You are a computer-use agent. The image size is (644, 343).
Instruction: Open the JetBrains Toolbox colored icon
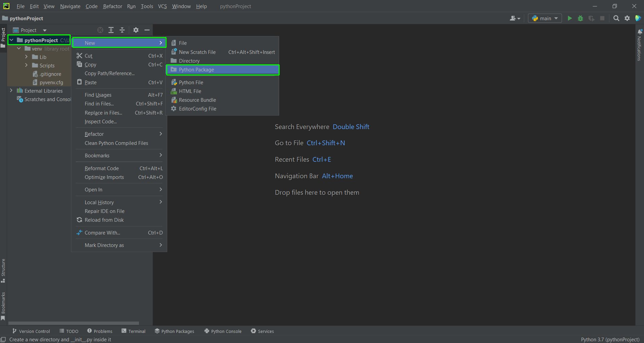click(638, 19)
